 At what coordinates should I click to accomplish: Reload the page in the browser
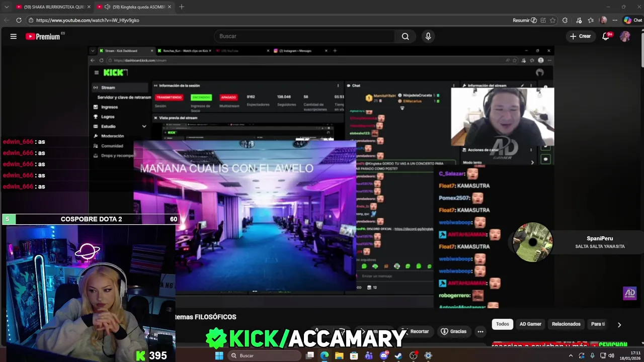coord(19,20)
